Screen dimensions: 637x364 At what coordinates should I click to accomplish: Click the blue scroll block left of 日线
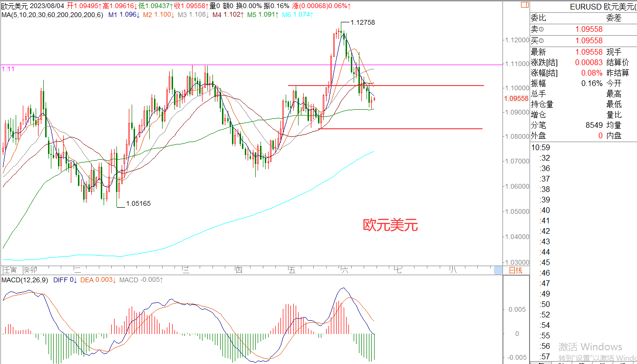pyautogui.click(x=498, y=270)
